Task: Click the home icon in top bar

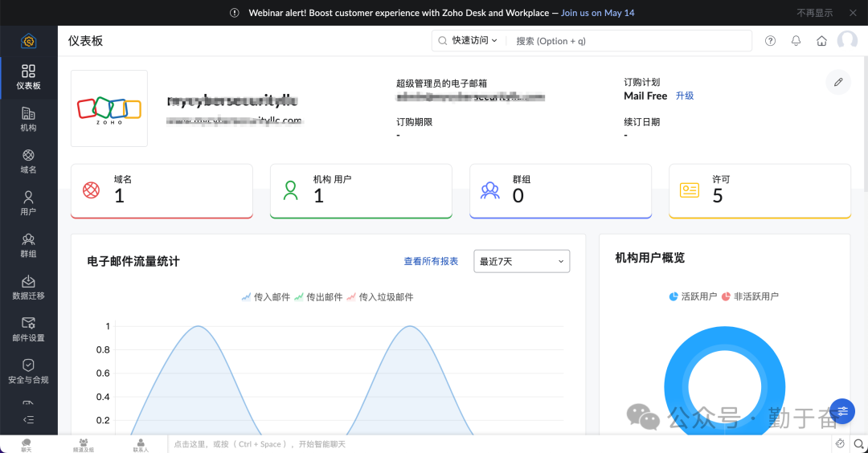Action: click(x=821, y=41)
